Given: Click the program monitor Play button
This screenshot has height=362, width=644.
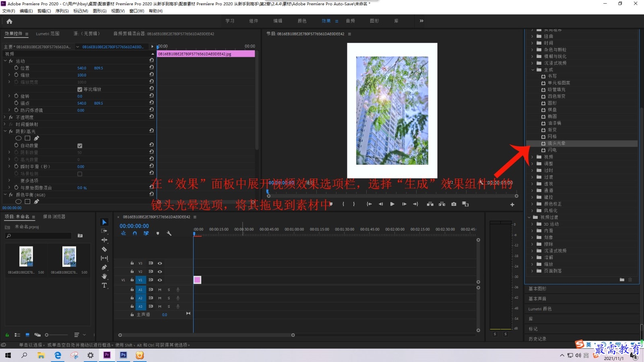Looking at the screenshot, I should [392, 204].
